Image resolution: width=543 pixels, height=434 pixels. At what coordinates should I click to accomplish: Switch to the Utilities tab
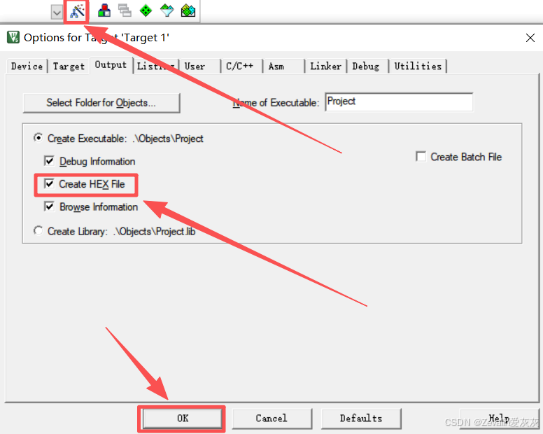coord(418,66)
